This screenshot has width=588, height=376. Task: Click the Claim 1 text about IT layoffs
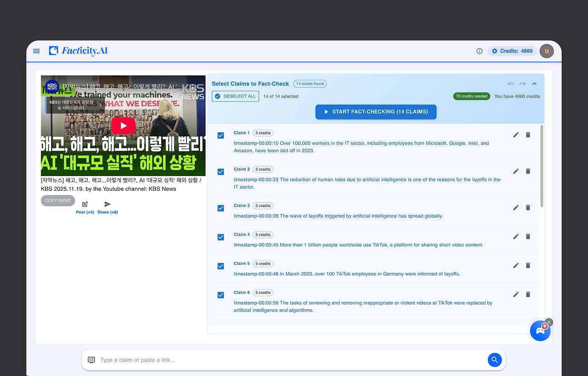362,147
